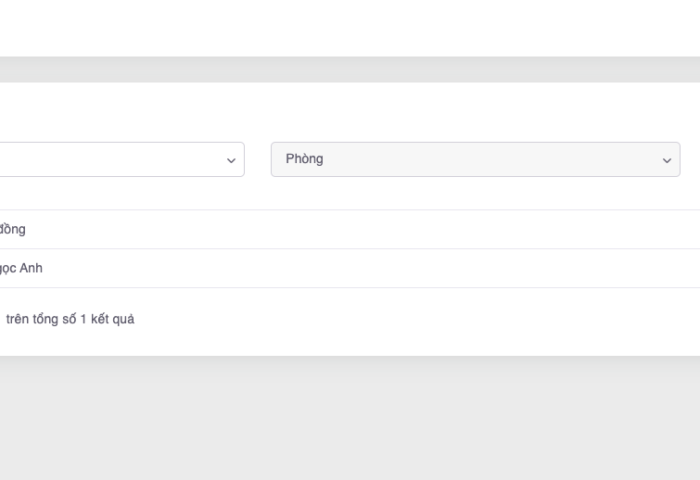The width and height of the screenshot is (700, 480).
Task: Click the gap between the two dropdowns
Action: 258,159
